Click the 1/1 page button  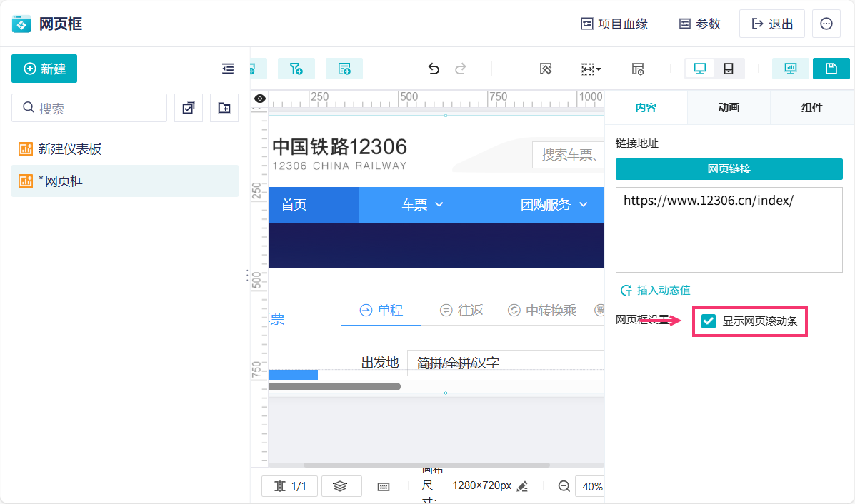point(289,486)
